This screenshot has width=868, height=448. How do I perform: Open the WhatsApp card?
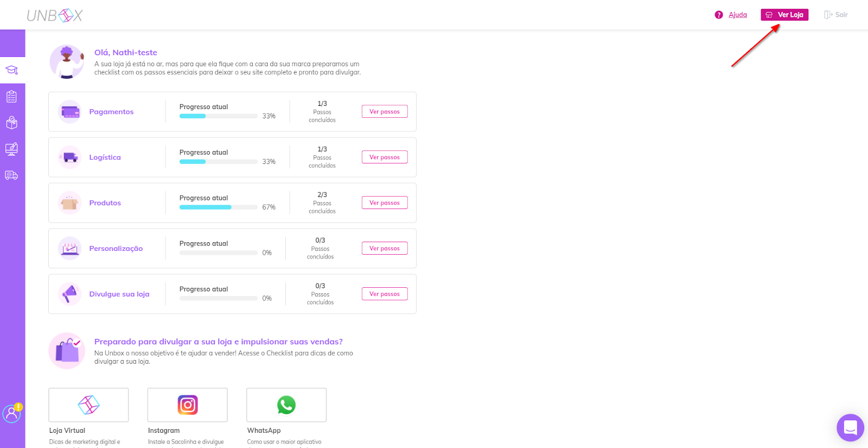click(x=286, y=405)
